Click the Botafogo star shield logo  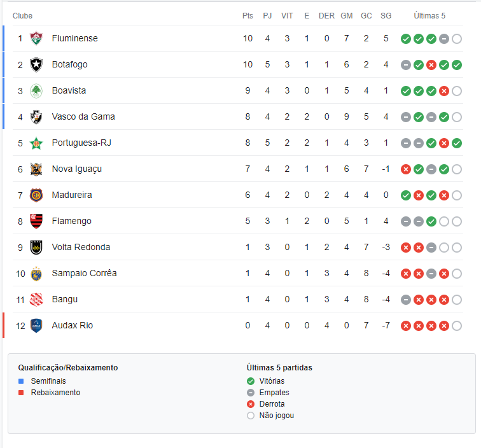(x=36, y=64)
